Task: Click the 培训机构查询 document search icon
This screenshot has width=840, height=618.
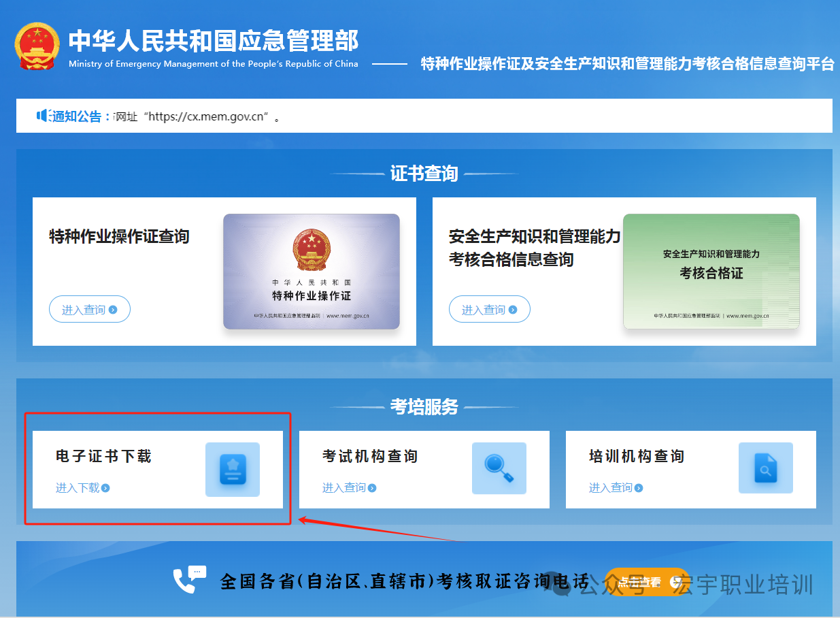Action: pyautogui.click(x=766, y=470)
